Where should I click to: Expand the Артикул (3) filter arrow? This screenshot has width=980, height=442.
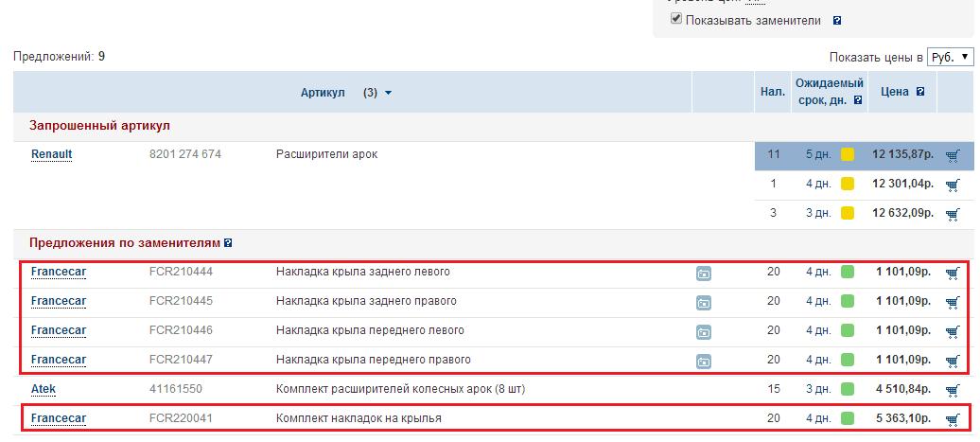pyautogui.click(x=388, y=93)
